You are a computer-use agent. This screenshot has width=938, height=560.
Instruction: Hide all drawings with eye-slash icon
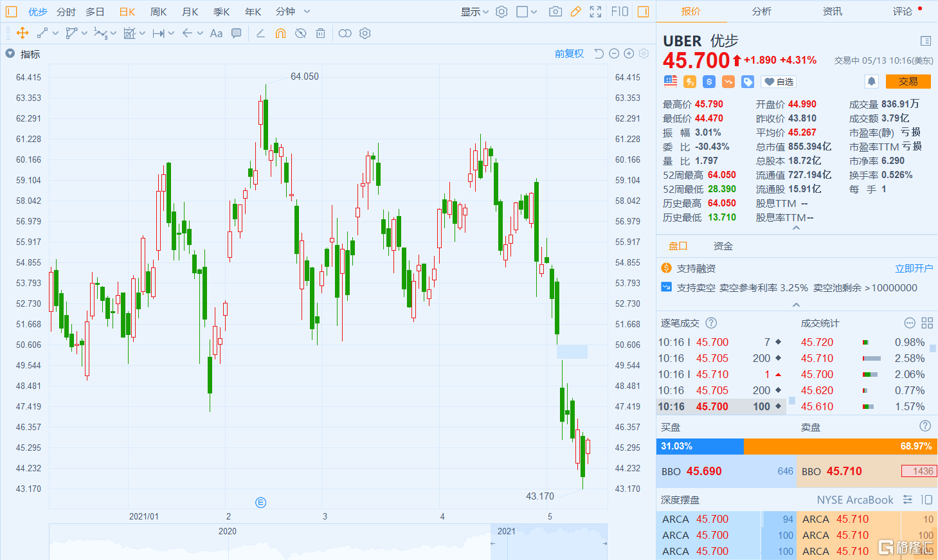(x=300, y=33)
